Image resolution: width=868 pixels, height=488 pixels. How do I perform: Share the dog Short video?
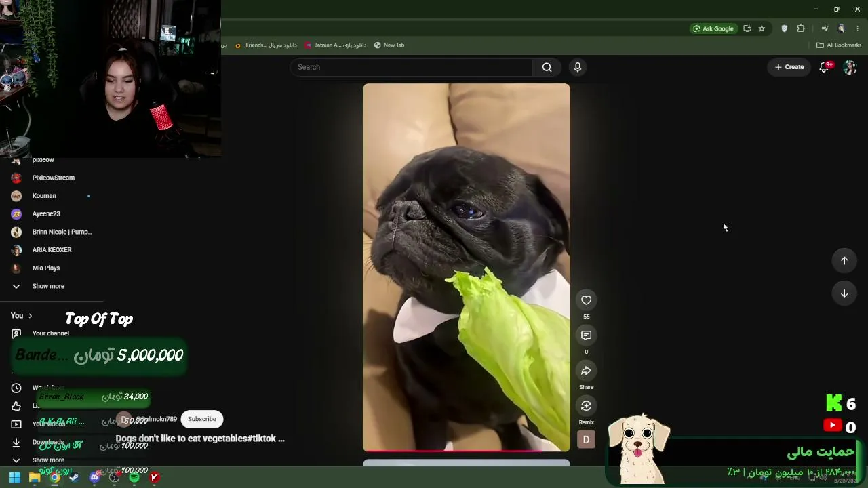click(x=586, y=371)
